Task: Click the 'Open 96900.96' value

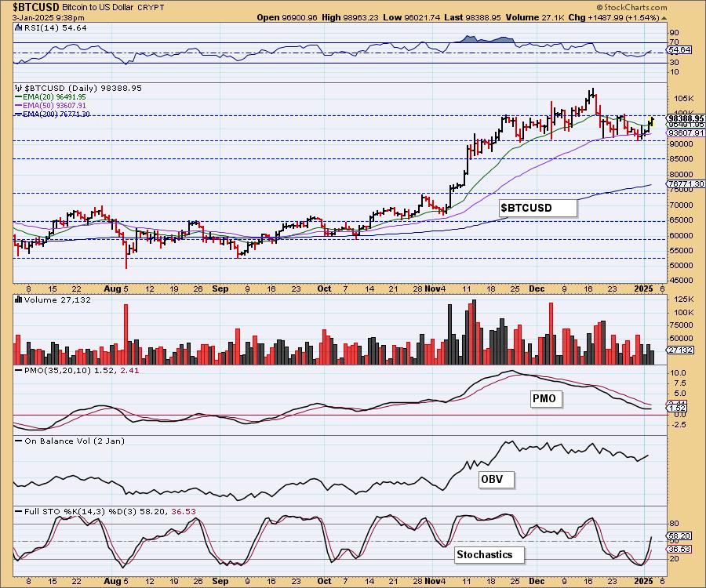Action: [x=287, y=17]
